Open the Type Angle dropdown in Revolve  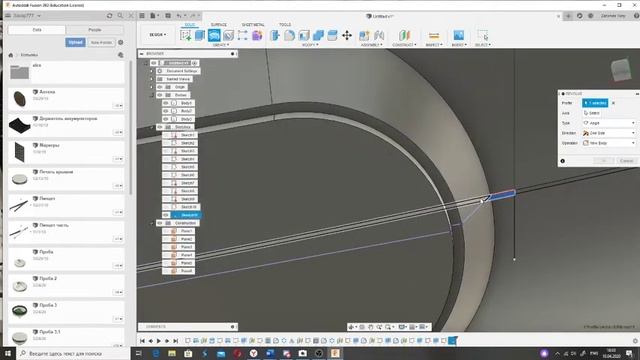pyautogui.click(x=609, y=123)
